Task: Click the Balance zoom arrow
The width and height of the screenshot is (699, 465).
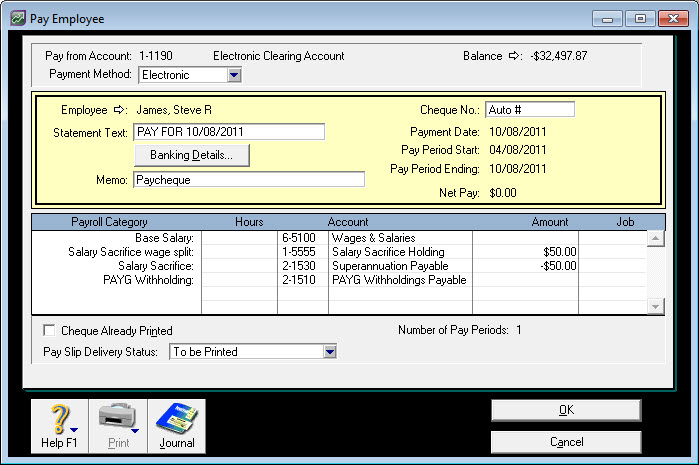Action: (x=515, y=56)
